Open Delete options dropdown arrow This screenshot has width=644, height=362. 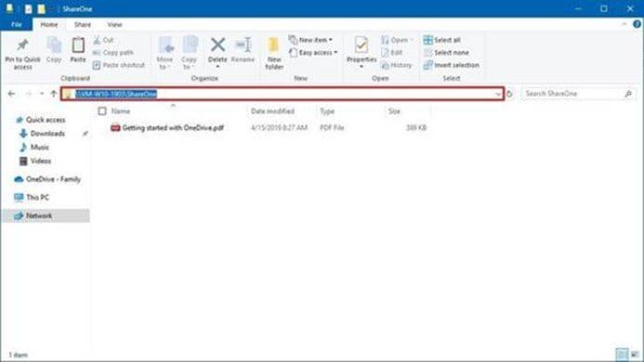tap(217, 67)
